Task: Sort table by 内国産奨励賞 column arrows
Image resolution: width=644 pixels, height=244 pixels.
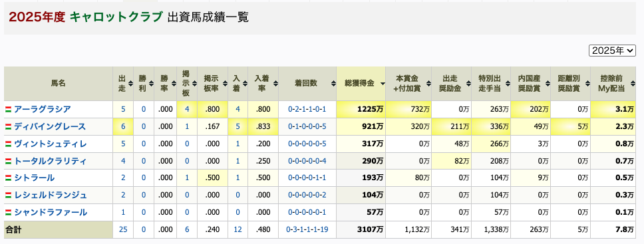Action: point(549,83)
